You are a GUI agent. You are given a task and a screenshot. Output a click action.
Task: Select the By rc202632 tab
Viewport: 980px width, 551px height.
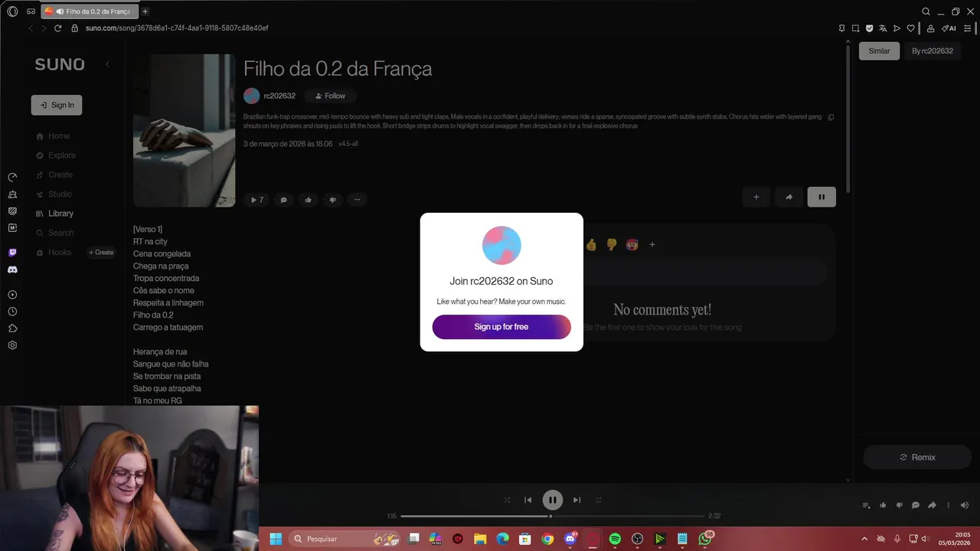tap(933, 51)
